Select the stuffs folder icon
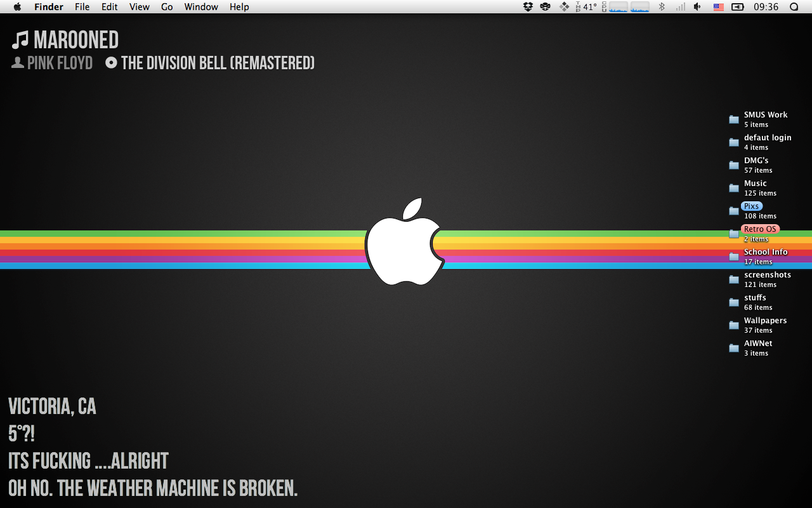812x508 pixels. point(734,302)
